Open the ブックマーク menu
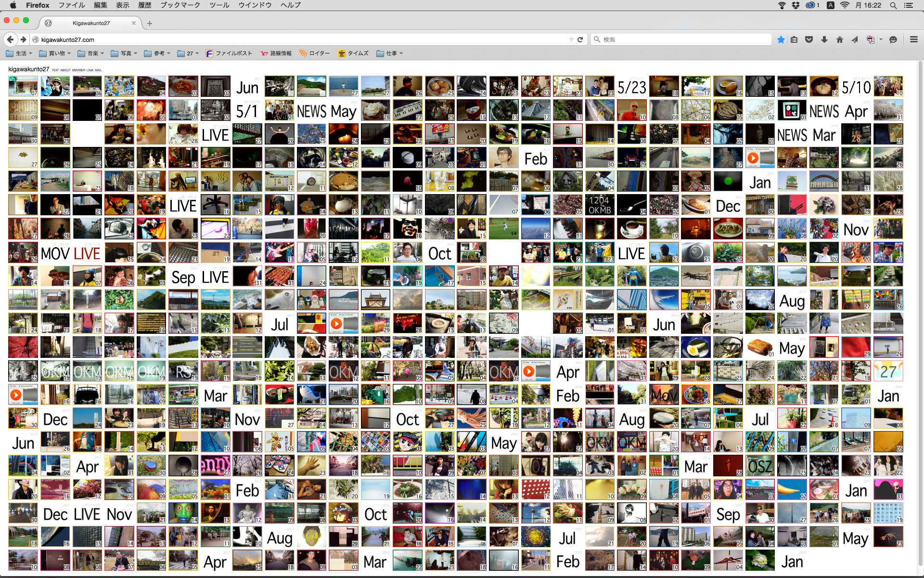 coord(180,5)
